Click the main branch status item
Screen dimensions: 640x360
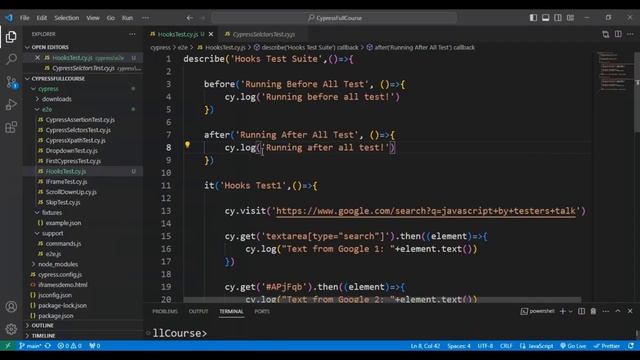tap(30, 346)
